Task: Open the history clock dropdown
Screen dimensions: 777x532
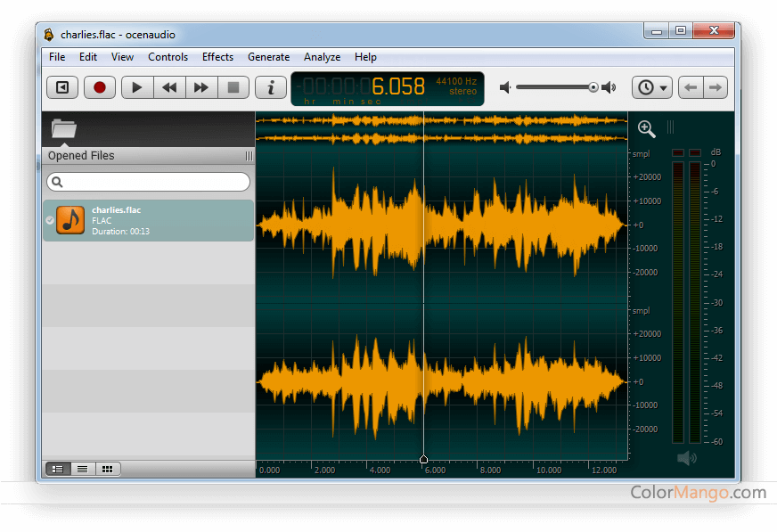Action: 652,87
